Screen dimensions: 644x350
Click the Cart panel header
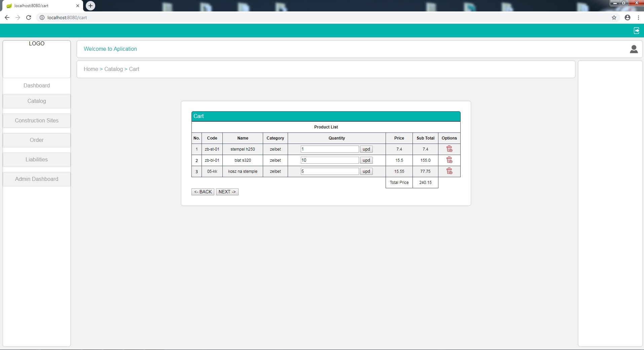coord(326,116)
